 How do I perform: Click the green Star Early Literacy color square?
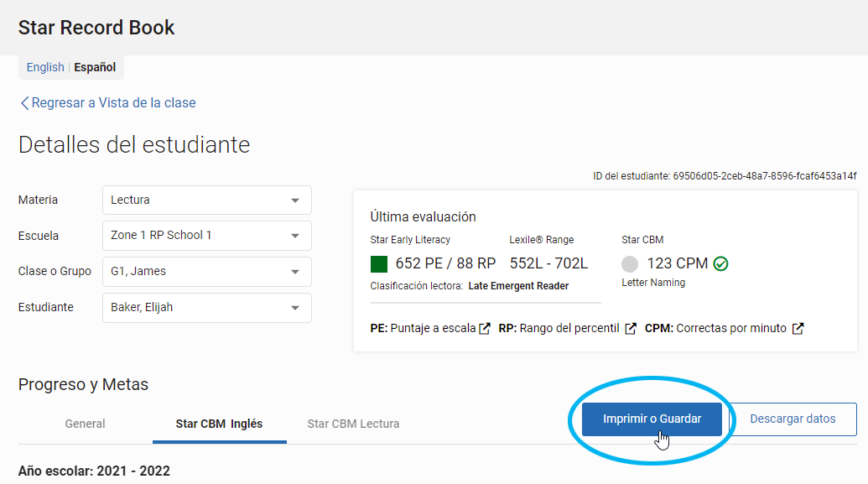[378, 264]
